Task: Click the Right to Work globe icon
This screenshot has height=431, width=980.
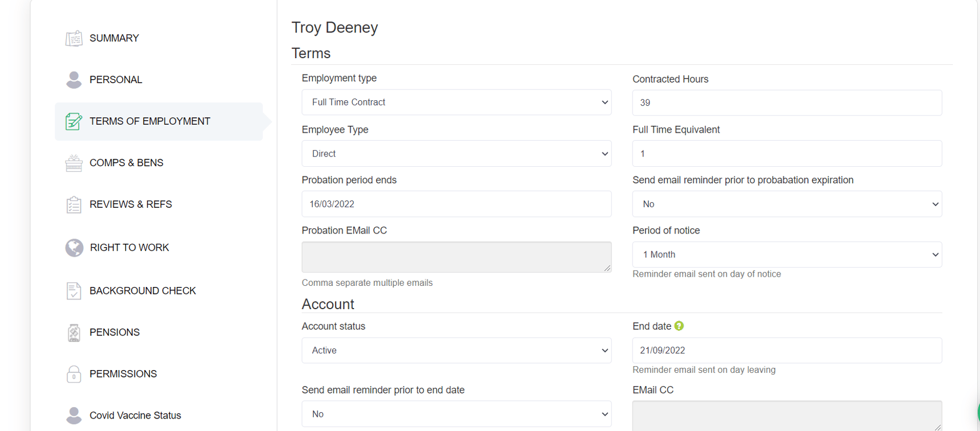Action: click(74, 248)
